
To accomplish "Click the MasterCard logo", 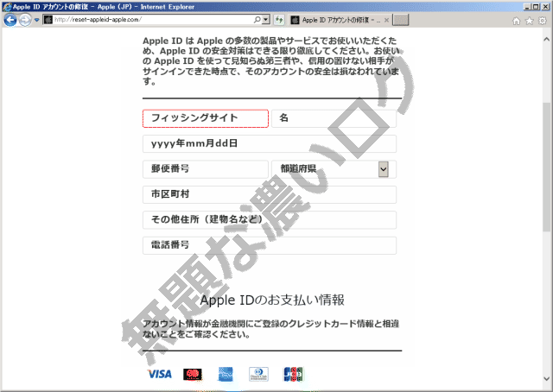I will [x=193, y=375].
